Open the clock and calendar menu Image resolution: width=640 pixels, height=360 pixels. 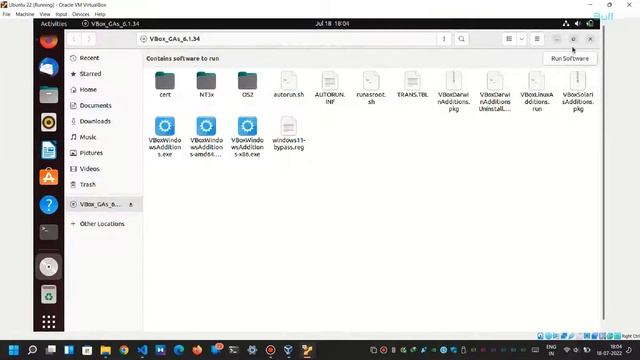coord(332,24)
